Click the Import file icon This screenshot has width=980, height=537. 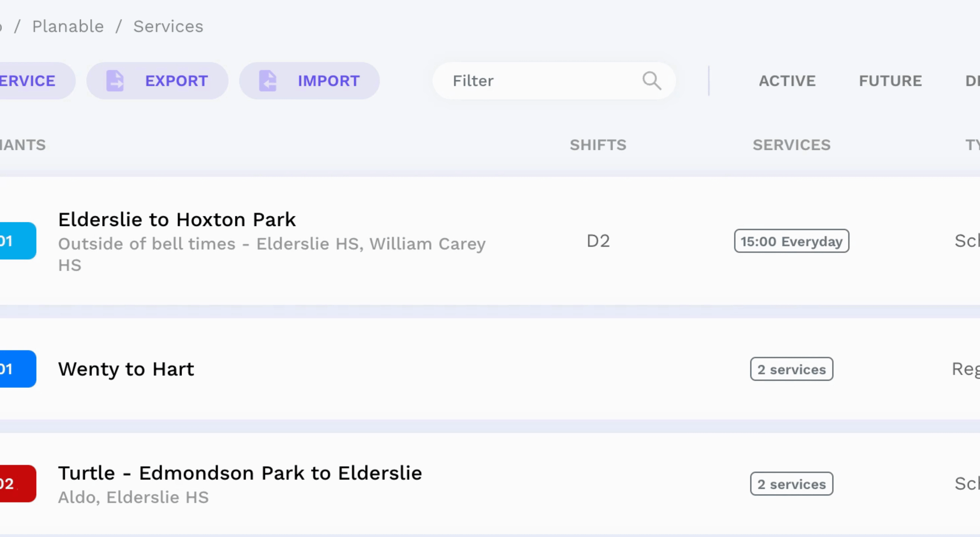pyautogui.click(x=268, y=81)
